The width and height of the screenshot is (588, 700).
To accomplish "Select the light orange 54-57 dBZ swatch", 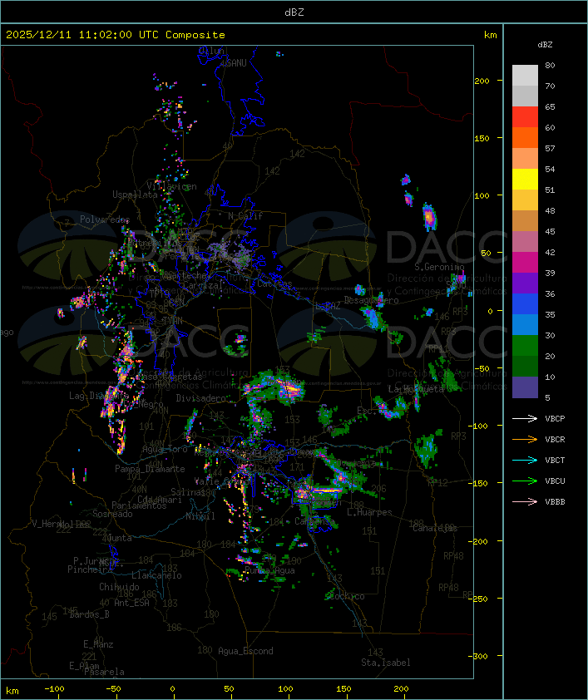I will (x=525, y=159).
